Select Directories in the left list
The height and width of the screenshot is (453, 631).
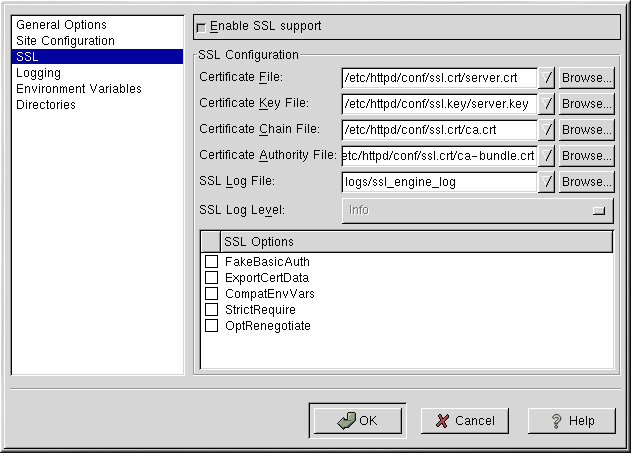tap(46, 105)
